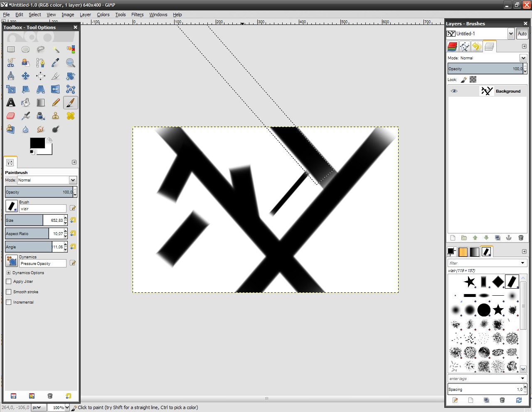The height and width of the screenshot is (412, 532).
Task: Select the Rectangle Select tool
Action: (11, 49)
